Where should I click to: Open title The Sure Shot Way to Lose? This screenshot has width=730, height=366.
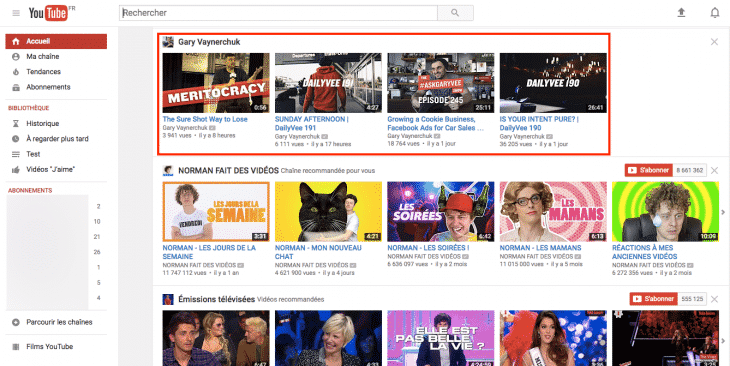[205, 119]
